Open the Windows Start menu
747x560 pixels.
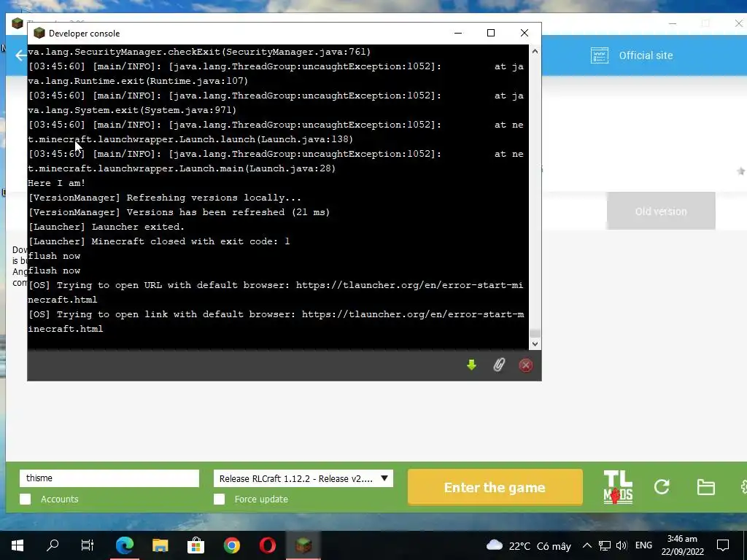(18, 545)
